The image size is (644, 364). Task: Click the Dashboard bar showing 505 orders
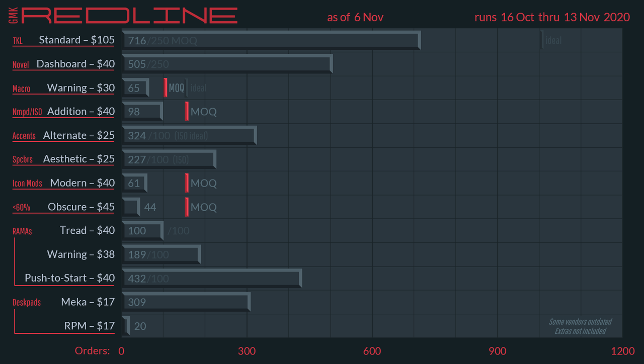(227, 64)
